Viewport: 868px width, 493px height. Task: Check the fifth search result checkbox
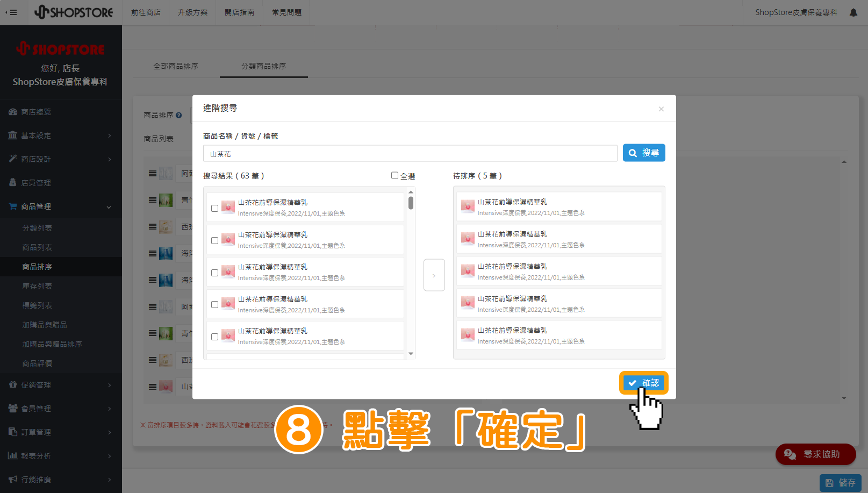click(x=215, y=337)
